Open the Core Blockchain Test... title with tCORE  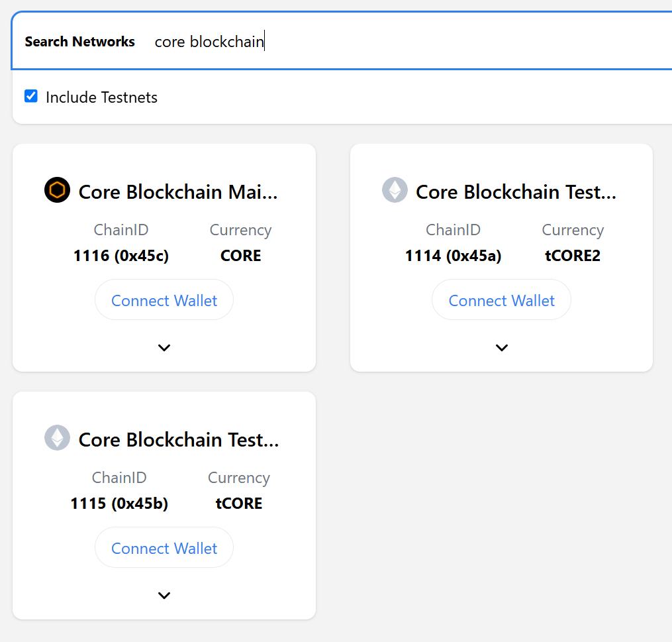(179, 439)
